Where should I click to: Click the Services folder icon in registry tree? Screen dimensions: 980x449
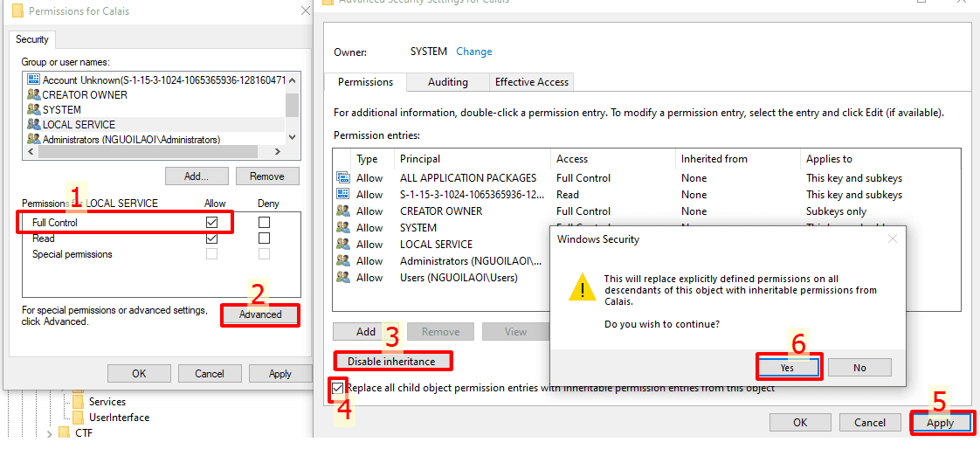[78, 402]
